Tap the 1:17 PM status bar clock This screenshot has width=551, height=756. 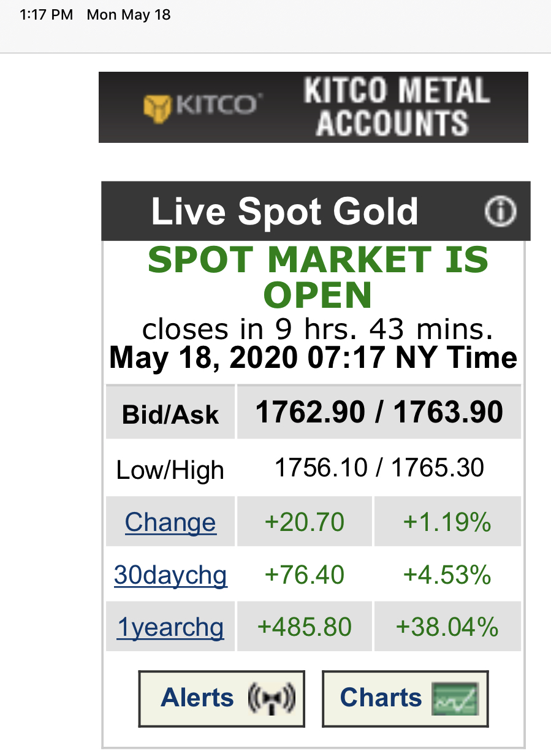(x=46, y=15)
